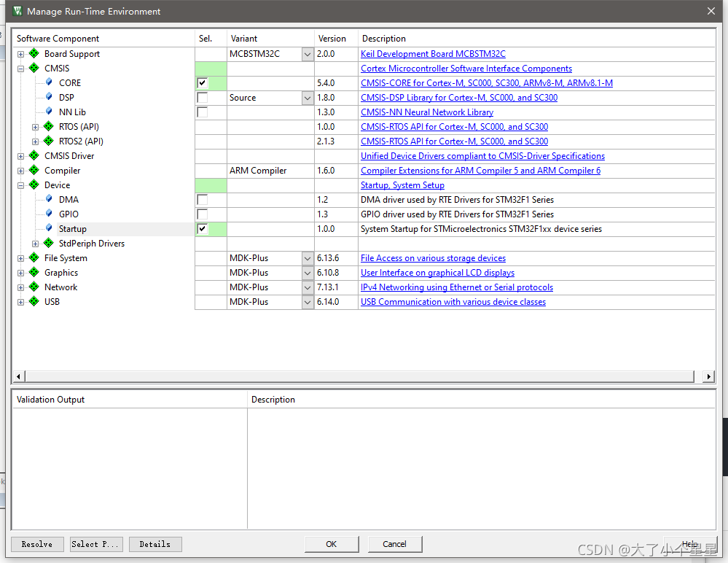
Task: Click the CMSIS Driver green diamond icon
Action: [x=34, y=155]
